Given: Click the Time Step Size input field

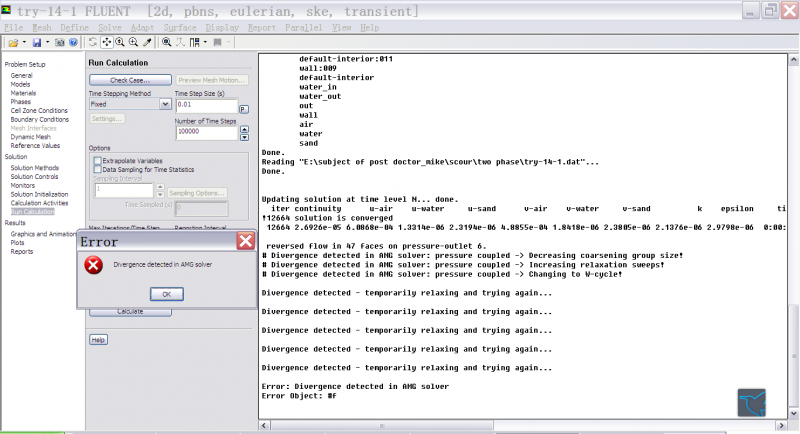Looking at the screenshot, I should (x=207, y=106).
